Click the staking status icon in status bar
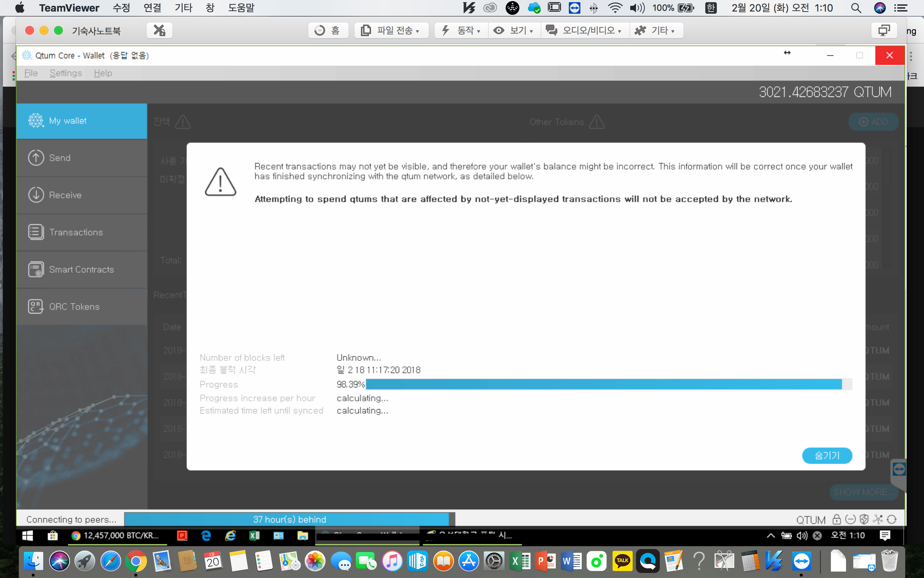 pyautogui.click(x=864, y=519)
